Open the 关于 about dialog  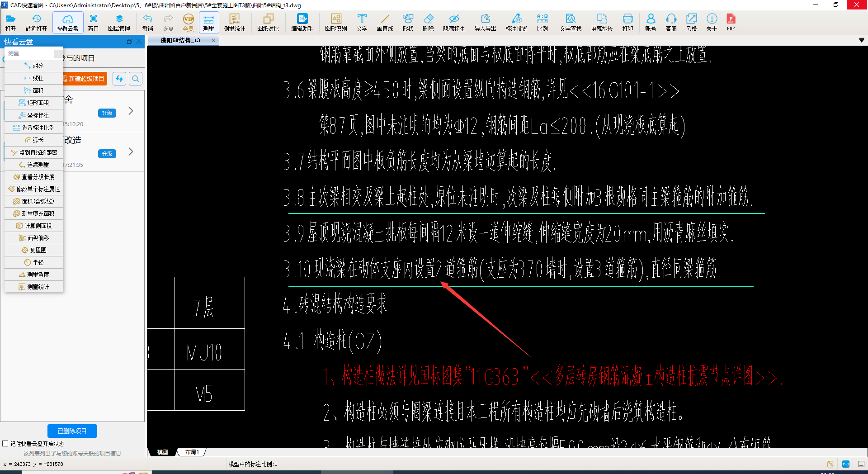tap(712, 22)
